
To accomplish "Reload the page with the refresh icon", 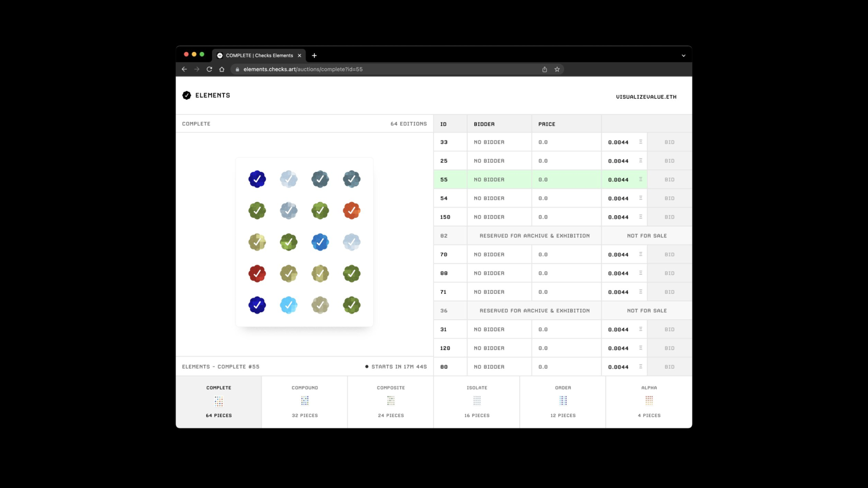I will point(209,69).
